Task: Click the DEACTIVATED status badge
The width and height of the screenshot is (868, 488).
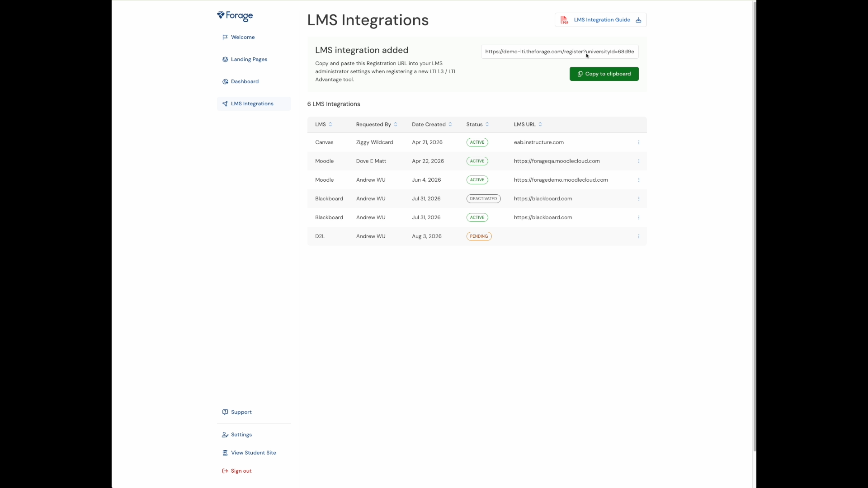Action: point(483,199)
